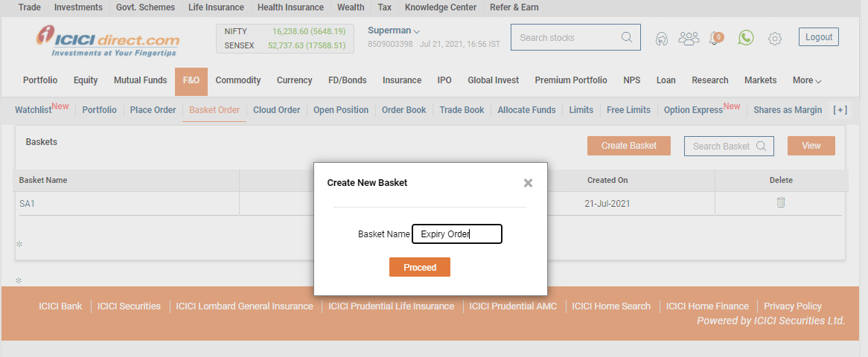Open the Mutual Funds menu
The width and height of the screenshot is (868, 357).
point(140,80)
